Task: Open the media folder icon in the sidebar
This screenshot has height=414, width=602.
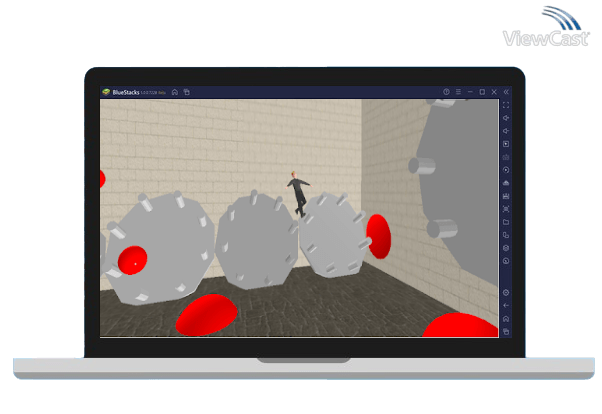Action: (x=506, y=222)
